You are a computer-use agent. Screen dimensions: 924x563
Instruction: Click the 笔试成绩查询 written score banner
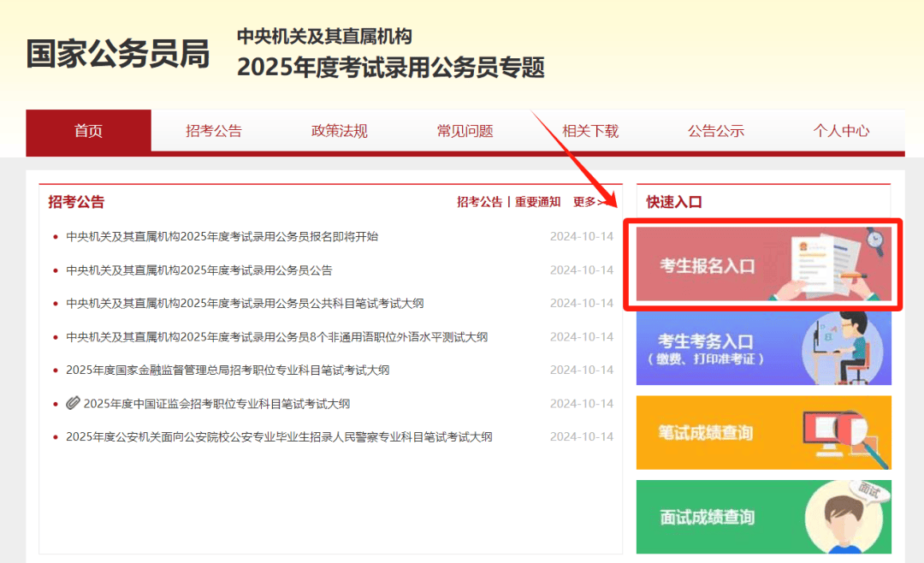tap(764, 433)
